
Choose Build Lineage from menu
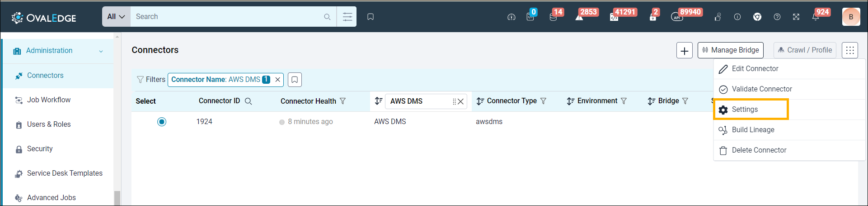[x=789, y=130]
